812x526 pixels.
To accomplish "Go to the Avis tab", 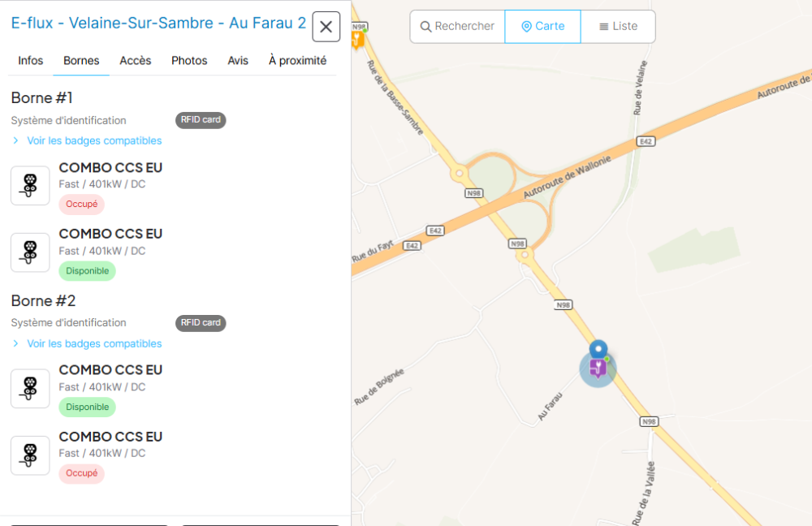I will click(238, 61).
